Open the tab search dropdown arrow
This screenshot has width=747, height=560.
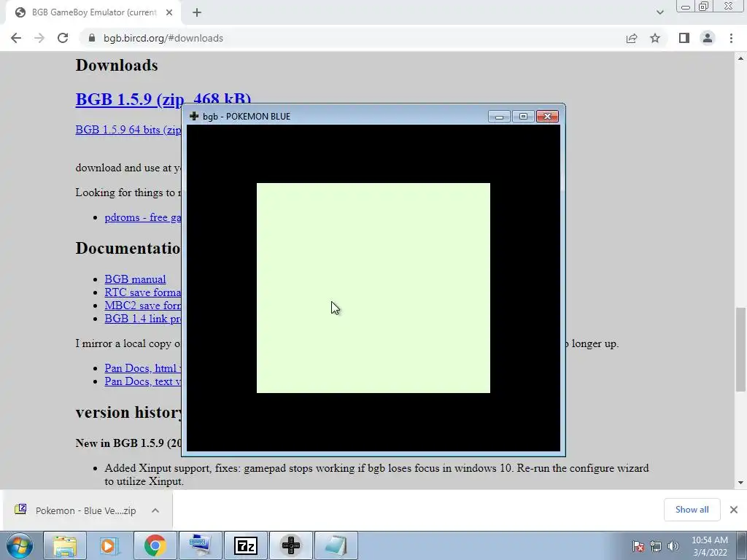(x=659, y=12)
